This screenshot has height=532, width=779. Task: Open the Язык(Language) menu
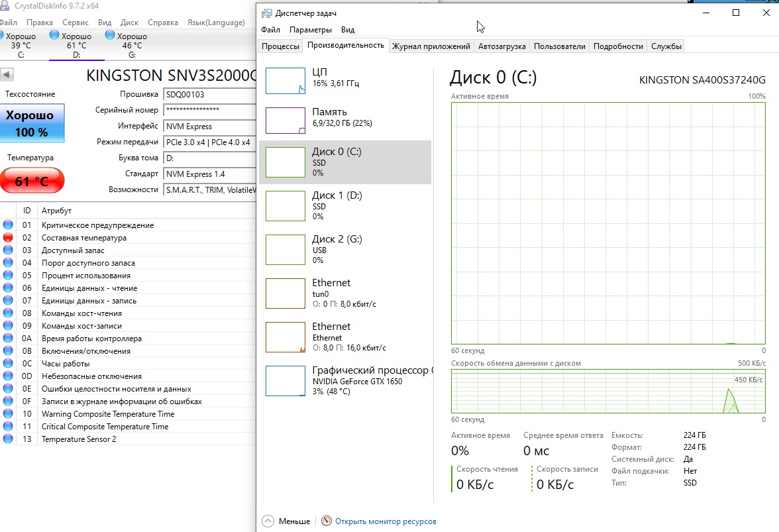click(x=216, y=23)
